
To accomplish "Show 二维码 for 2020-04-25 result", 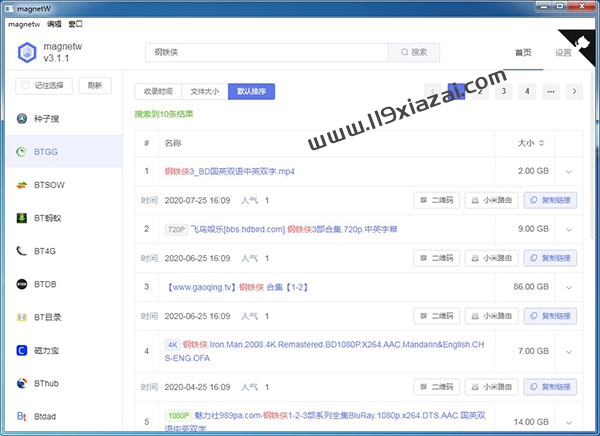I will [437, 387].
